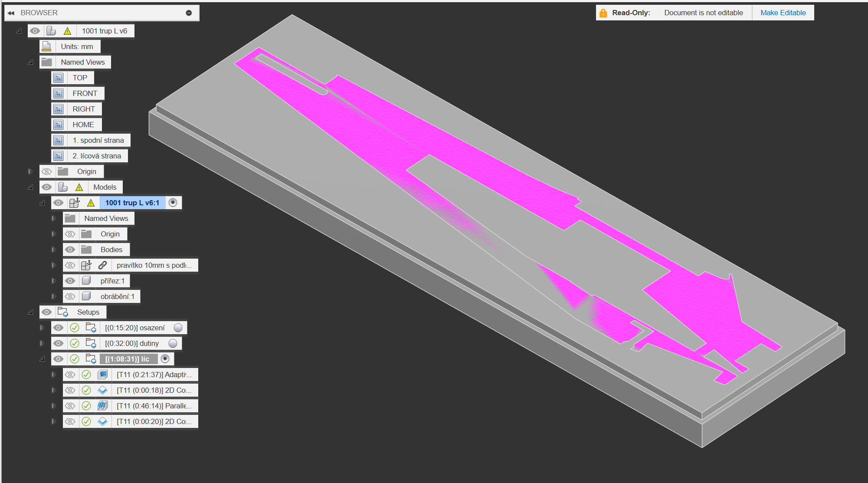Viewport: 868px width, 483px height.
Task: Hide the přířez:1 body with the eye icon
Action: pos(70,281)
